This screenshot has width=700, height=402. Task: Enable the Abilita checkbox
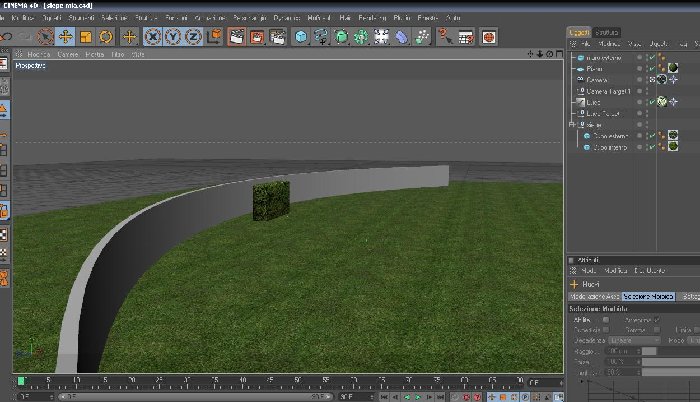(606, 320)
